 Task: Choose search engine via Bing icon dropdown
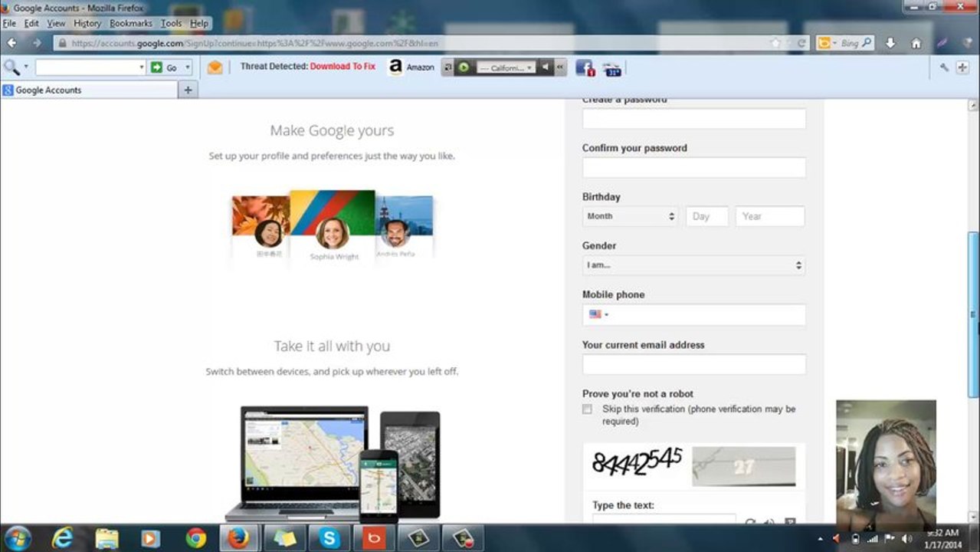[x=828, y=43]
